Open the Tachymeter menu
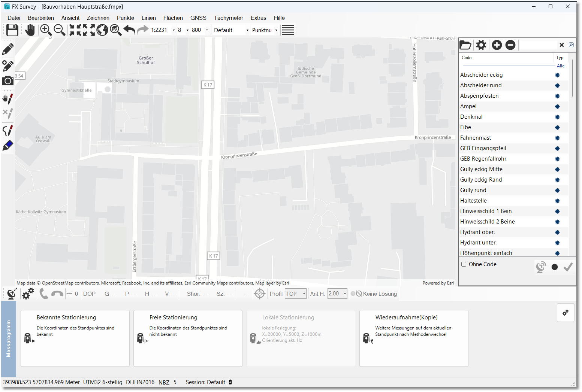582x392 pixels. tap(228, 18)
